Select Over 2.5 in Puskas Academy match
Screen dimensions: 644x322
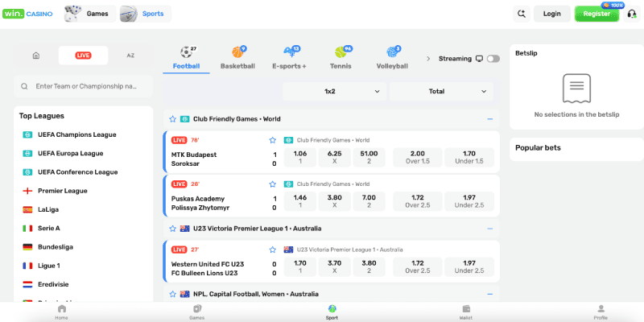click(418, 201)
